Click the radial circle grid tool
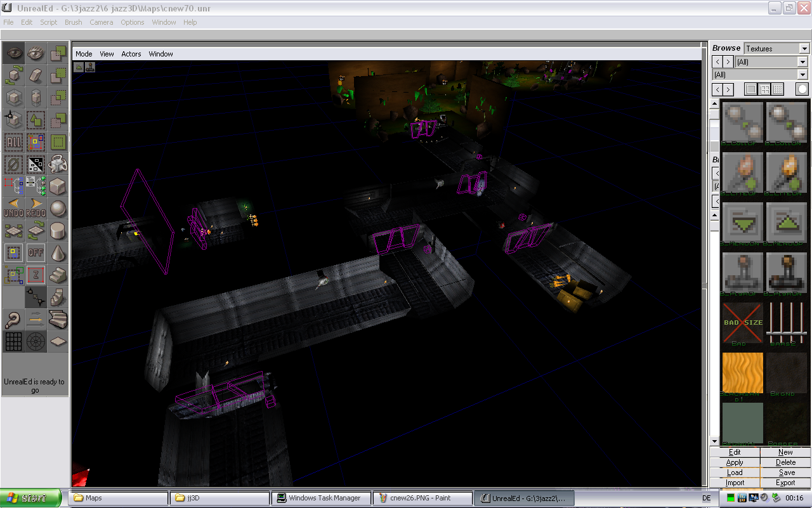The width and height of the screenshot is (812, 508). (x=36, y=342)
